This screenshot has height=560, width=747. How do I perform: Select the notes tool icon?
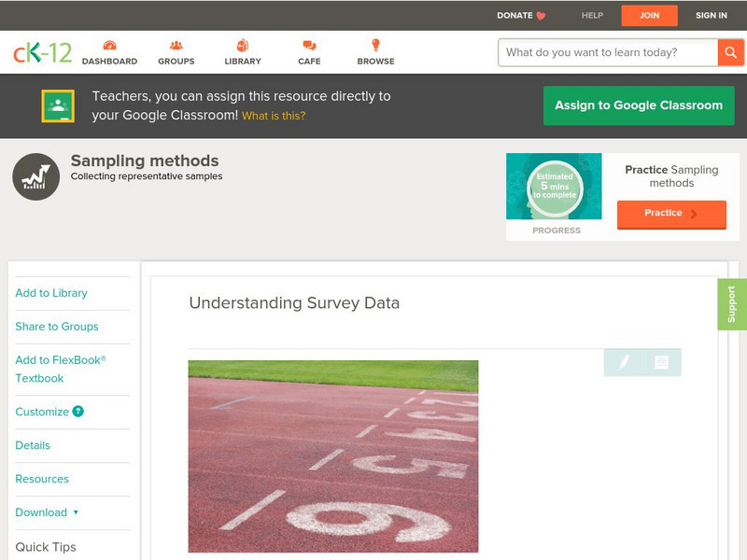click(661, 362)
